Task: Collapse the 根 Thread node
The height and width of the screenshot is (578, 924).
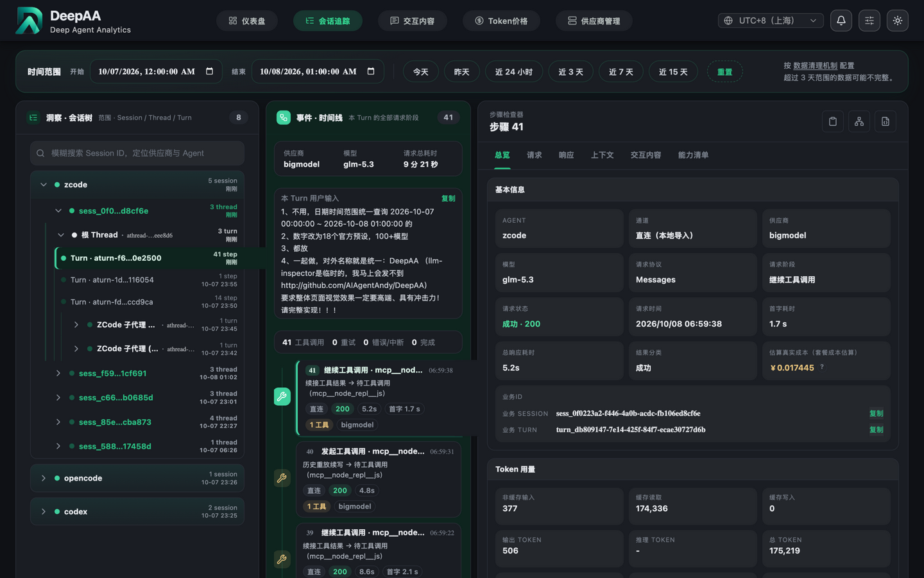Action: pyautogui.click(x=61, y=235)
